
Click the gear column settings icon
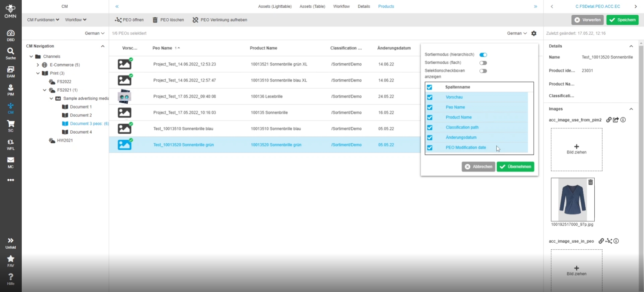[534, 33]
